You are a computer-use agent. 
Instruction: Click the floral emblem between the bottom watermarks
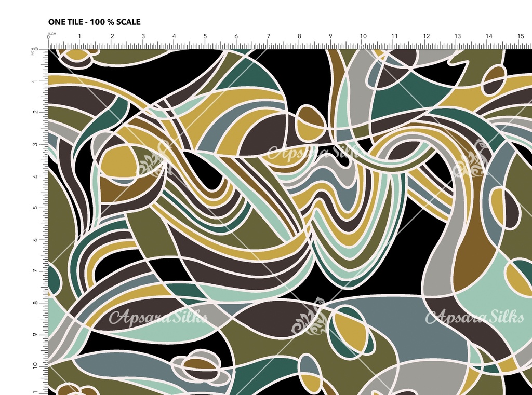[x=310, y=317]
